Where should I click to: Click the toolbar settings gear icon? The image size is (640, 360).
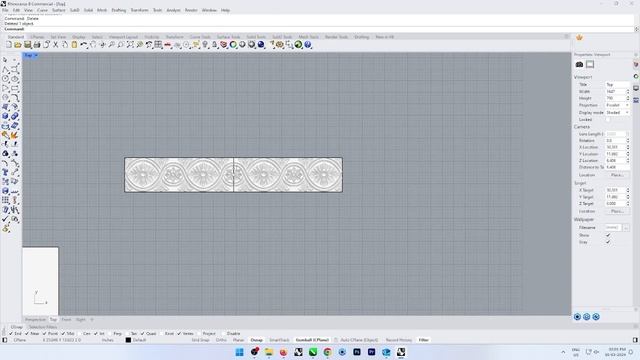click(566, 37)
